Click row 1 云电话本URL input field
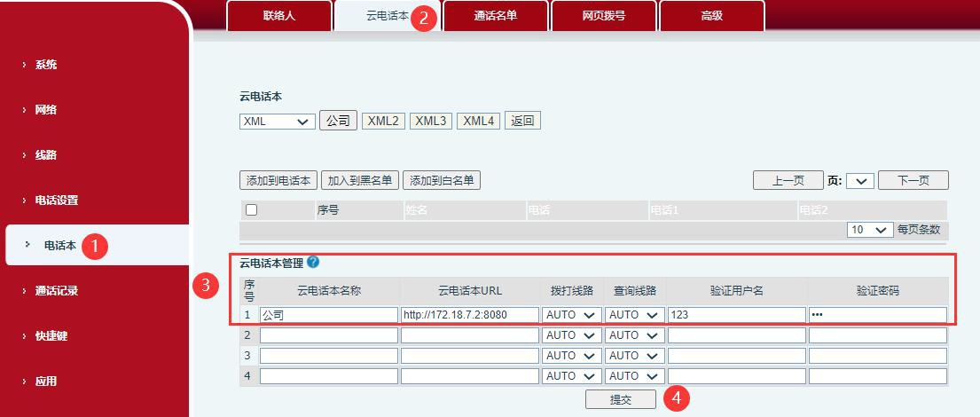Image resolution: width=980 pixels, height=417 pixels. coord(469,315)
